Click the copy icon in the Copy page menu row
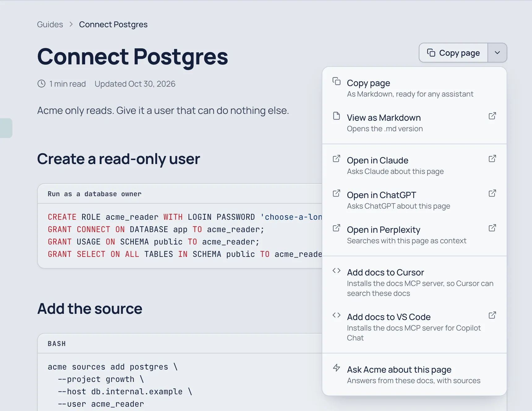This screenshot has height=411, width=532. tap(337, 81)
